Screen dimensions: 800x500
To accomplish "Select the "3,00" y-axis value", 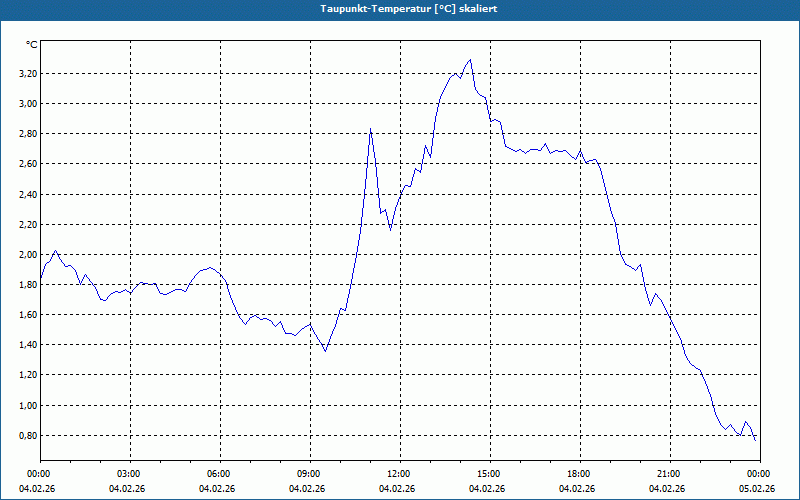I will point(29,104).
